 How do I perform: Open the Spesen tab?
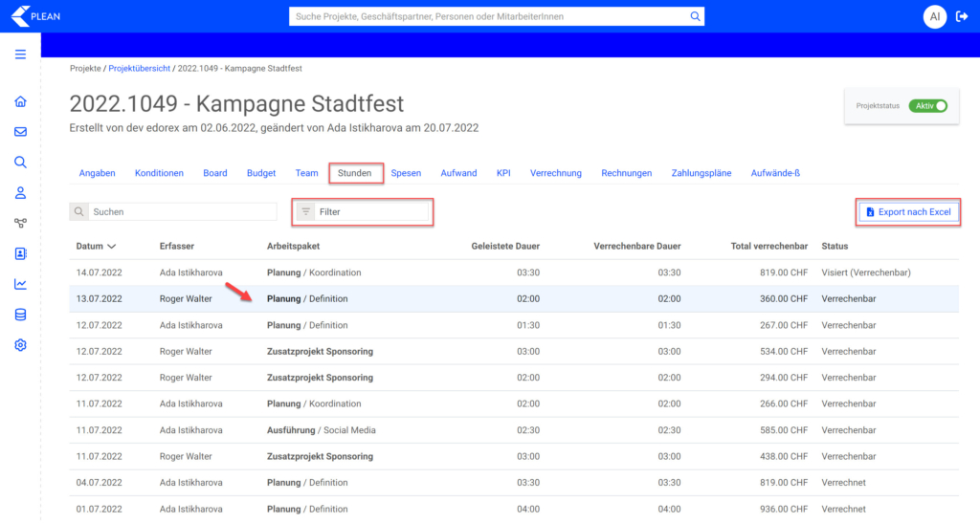click(406, 173)
